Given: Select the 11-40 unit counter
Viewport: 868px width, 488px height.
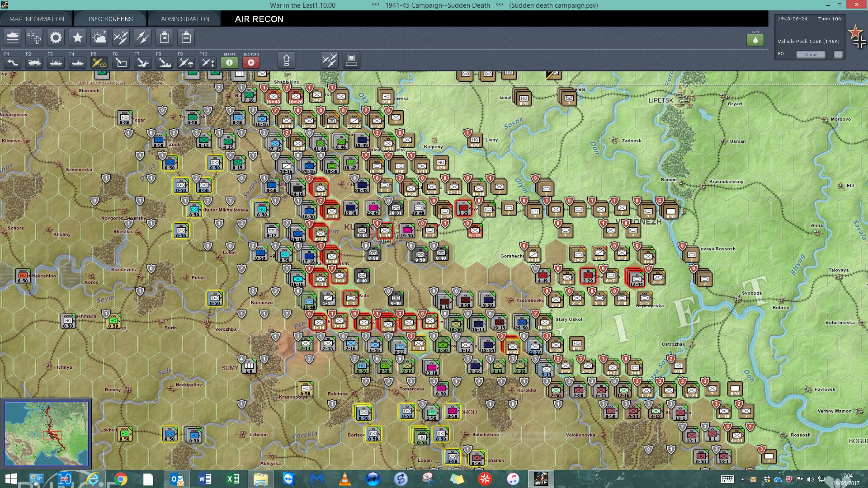Looking at the screenshot, I should click(309, 302).
